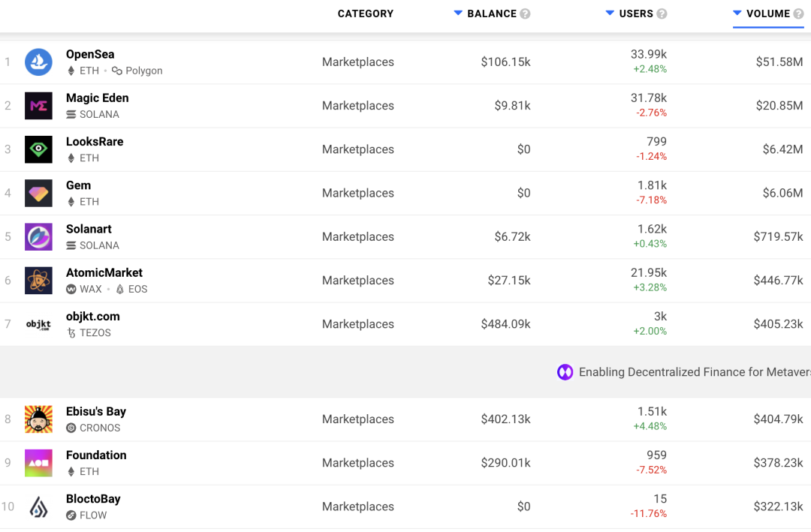811x532 pixels.
Task: Click the Polygon chain icon under OpenSea
Action: [117, 71]
